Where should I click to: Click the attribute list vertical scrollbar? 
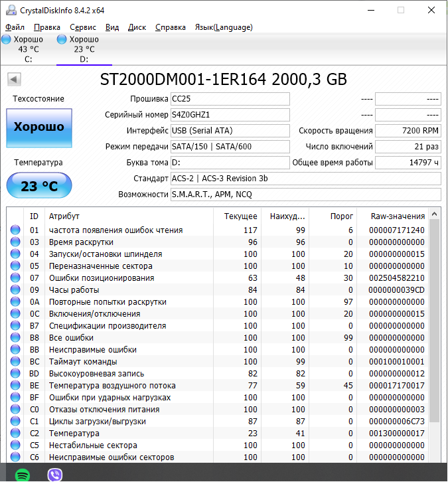click(x=435, y=319)
